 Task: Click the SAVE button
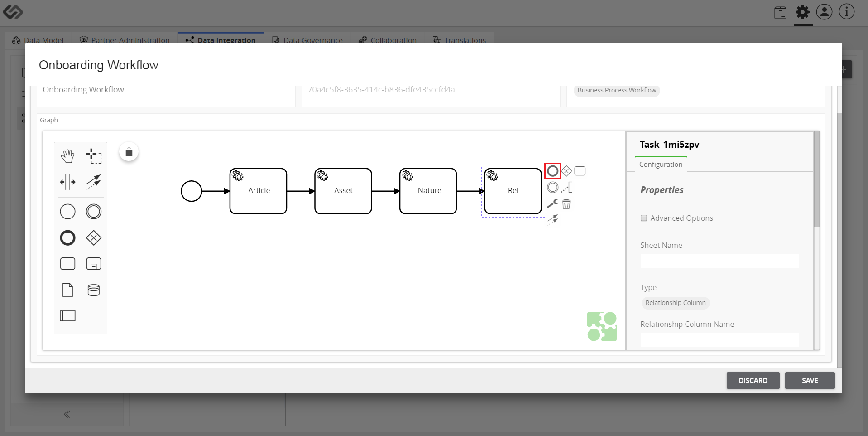pyautogui.click(x=810, y=381)
